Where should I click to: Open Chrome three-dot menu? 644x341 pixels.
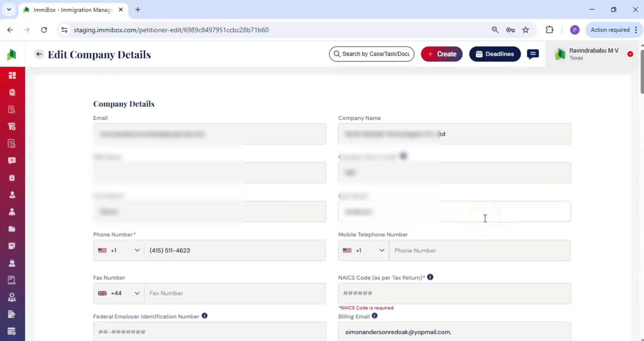(636, 30)
